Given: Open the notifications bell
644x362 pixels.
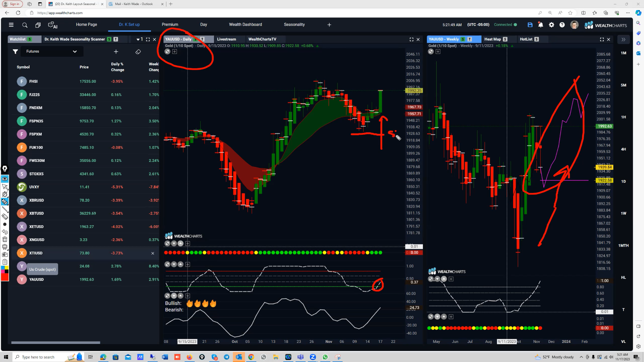Looking at the screenshot, I should tap(541, 25).
